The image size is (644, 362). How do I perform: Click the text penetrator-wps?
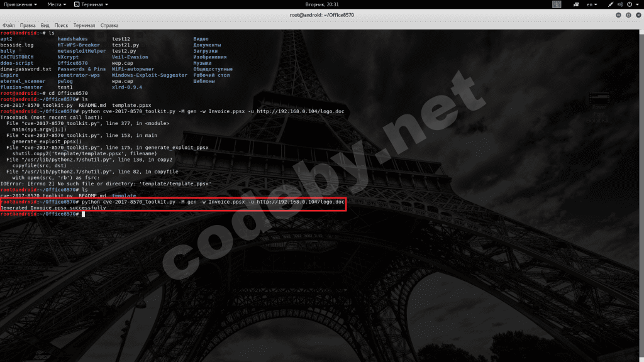point(79,75)
